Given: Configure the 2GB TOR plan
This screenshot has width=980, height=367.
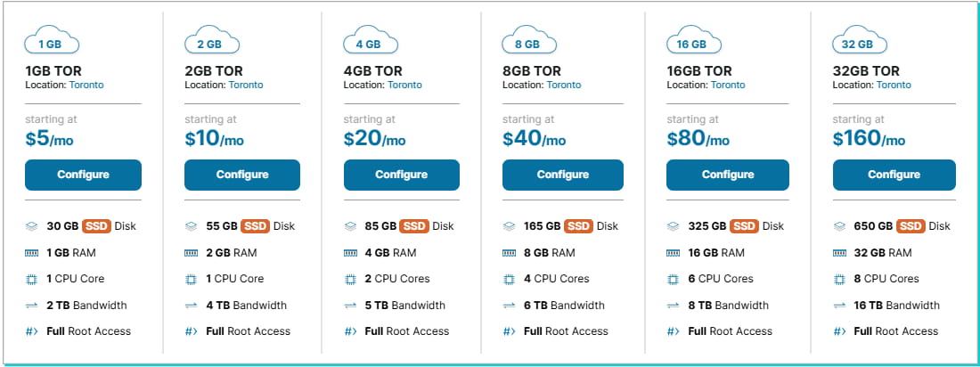Looking at the screenshot, I should coord(242,175).
